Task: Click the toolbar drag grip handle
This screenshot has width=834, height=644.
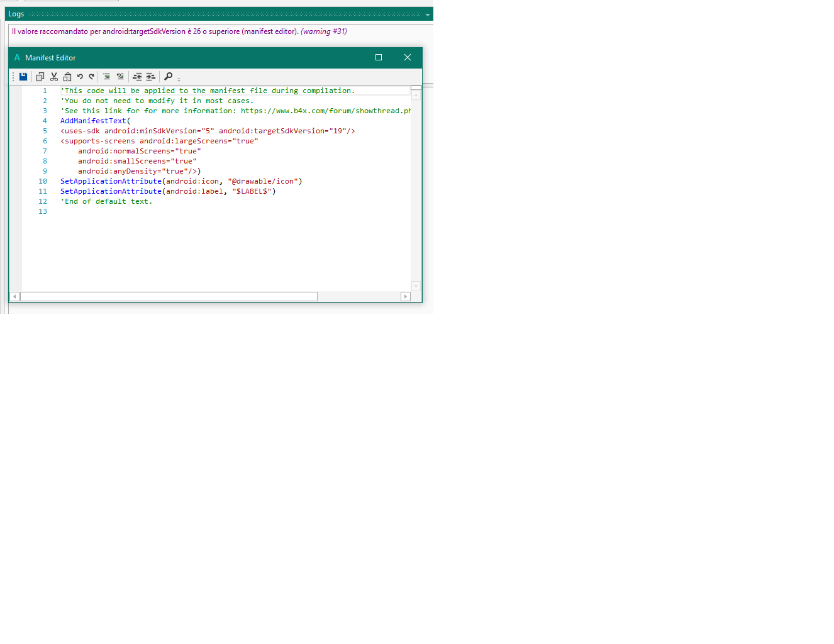Action: (x=13, y=77)
